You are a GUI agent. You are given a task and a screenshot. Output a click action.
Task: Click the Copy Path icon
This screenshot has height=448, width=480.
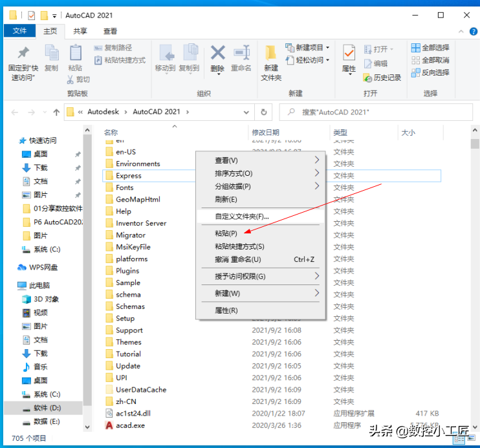(x=98, y=48)
